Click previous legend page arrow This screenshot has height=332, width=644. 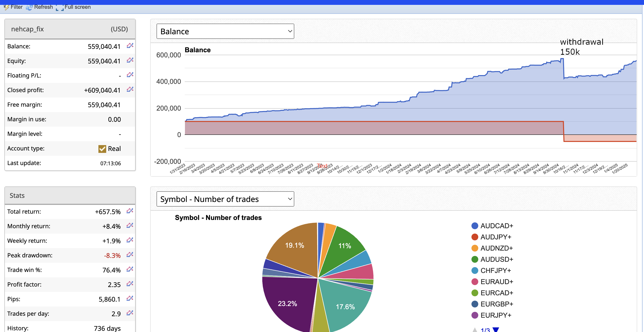tap(475, 330)
